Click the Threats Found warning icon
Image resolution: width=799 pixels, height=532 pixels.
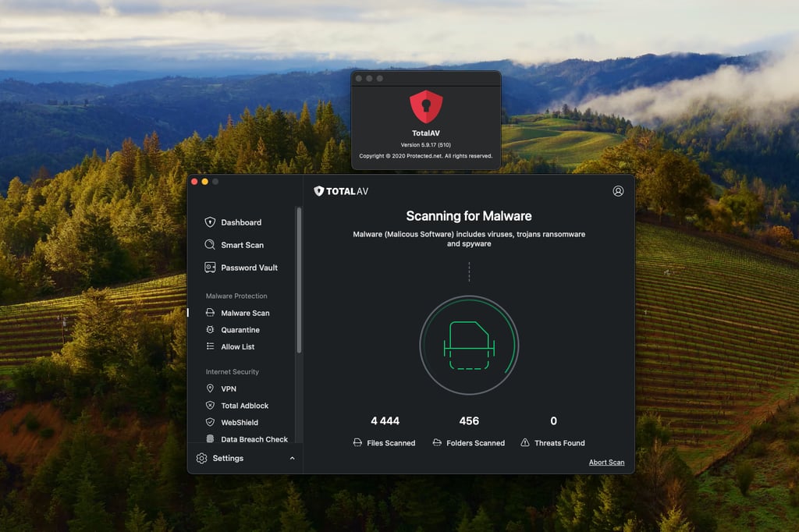tap(525, 442)
